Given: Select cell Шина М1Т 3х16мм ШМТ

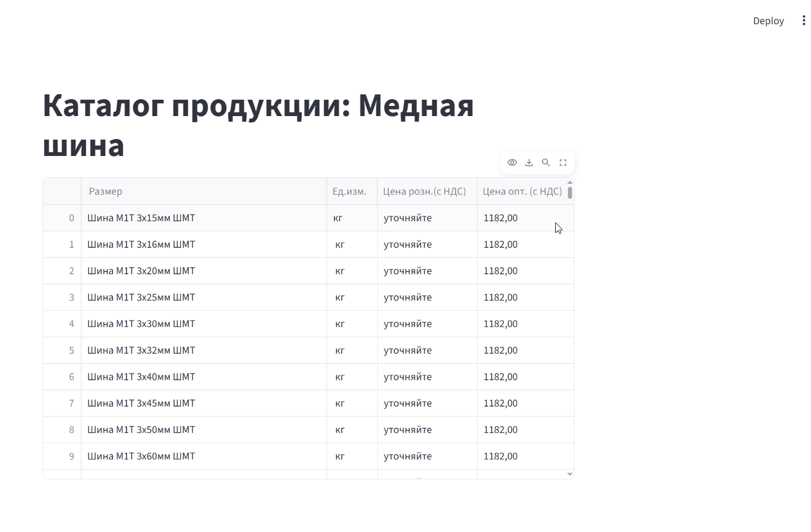Looking at the screenshot, I should (x=204, y=245).
